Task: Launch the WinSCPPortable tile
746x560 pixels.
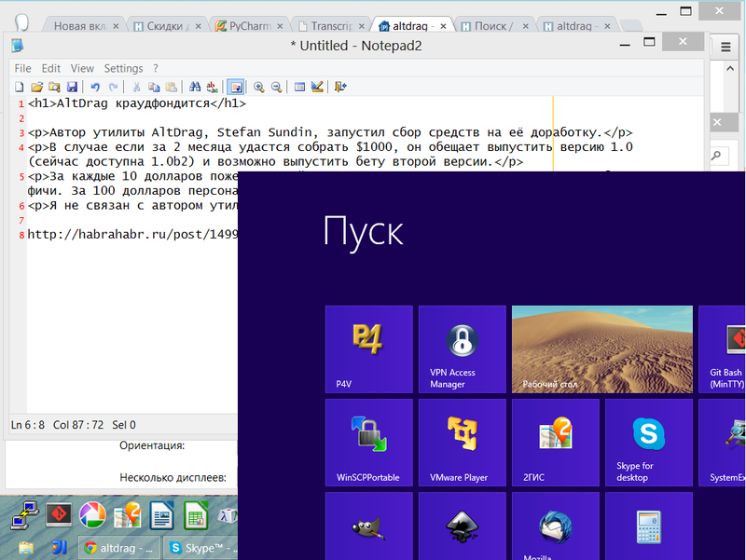Action: click(x=368, y=442)
